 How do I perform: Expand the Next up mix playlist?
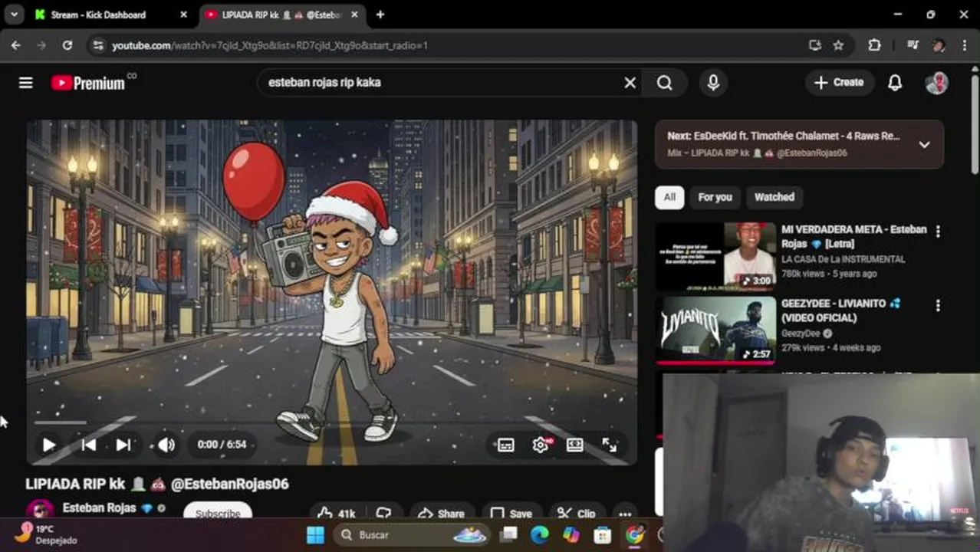925,144
